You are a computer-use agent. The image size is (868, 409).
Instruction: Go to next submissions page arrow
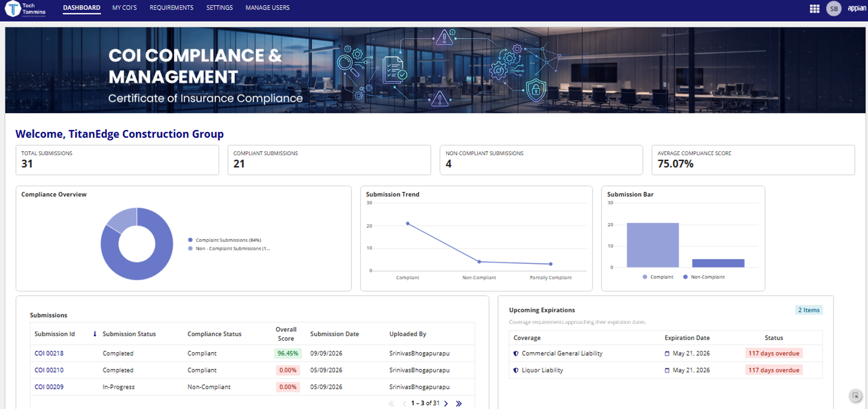[446, 403]
